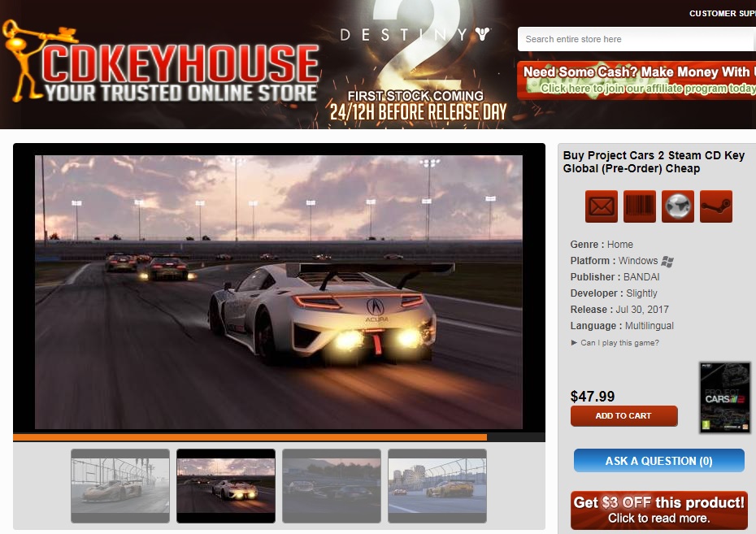
Task: Click Get $3 OFF this product banner
Action: pyautogui.click(x=658, y=510)
